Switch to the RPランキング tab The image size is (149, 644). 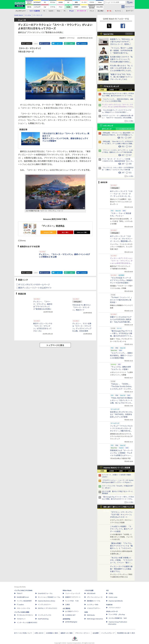pyautogui.click(x=107, y=129)
